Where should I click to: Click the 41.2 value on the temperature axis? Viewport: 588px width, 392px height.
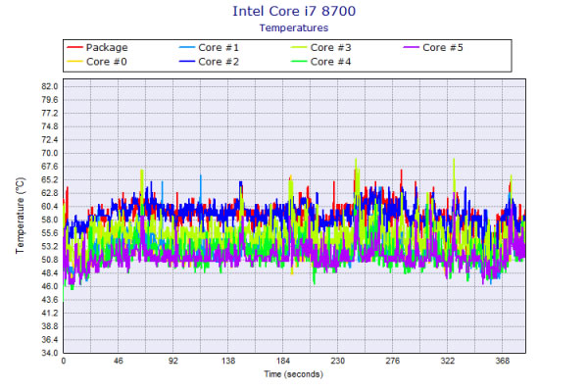(50, 313)
